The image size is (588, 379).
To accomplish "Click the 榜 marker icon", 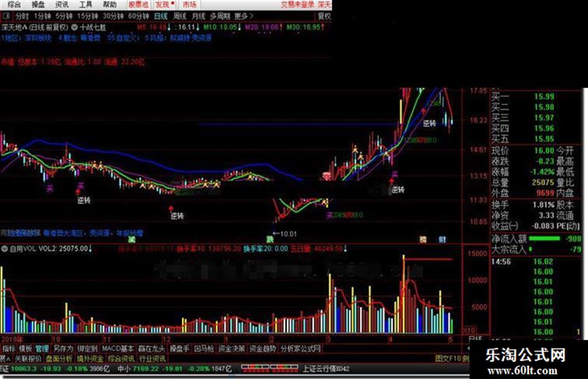I will click(422, 239).
